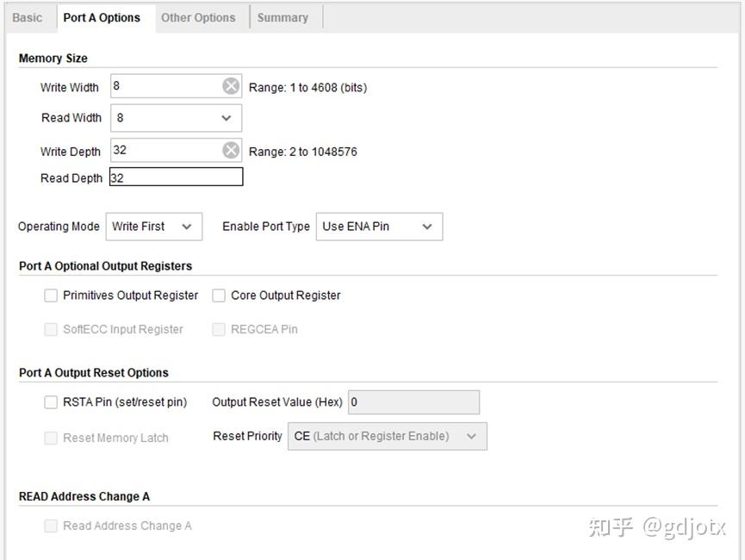745x560 pixels.
Task: Expand the Operating Mode dropdown
Action: click(153, 227)
